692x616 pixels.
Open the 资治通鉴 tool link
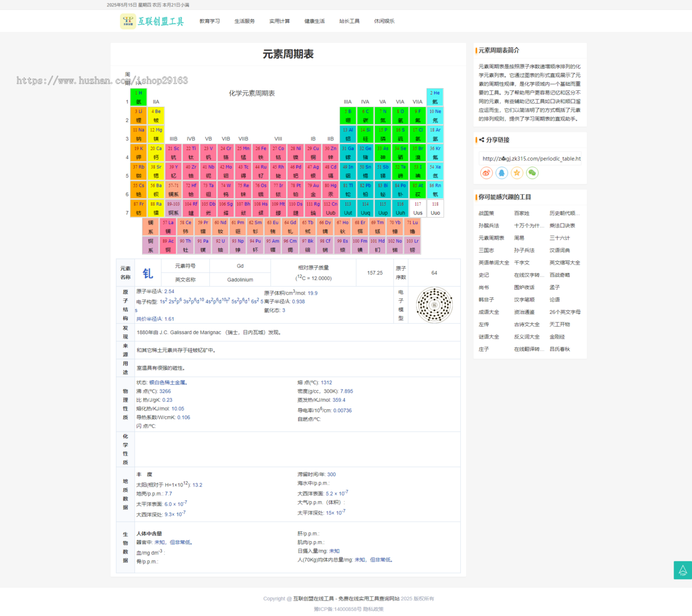(524, 312)
